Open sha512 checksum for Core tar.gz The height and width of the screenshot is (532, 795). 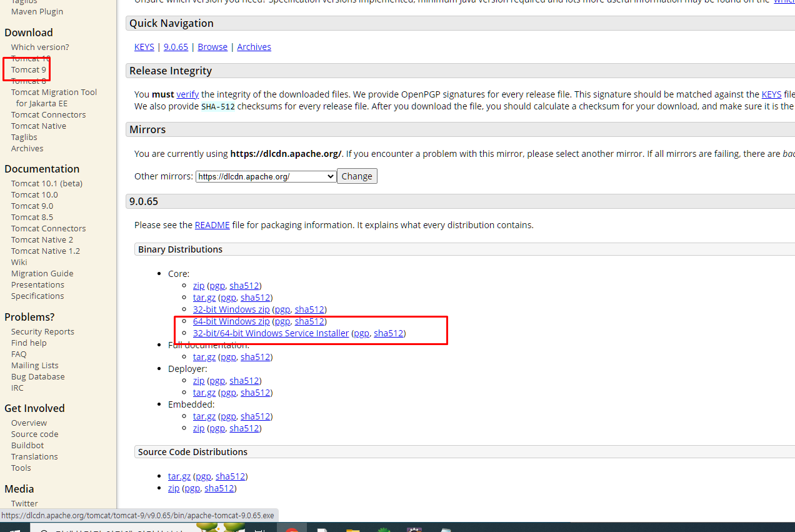coord(256,298)
